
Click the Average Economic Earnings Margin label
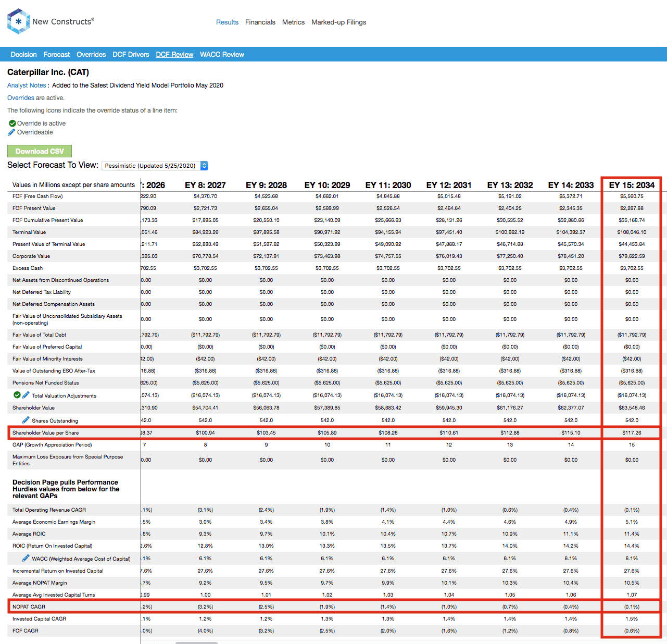(54, 522)
